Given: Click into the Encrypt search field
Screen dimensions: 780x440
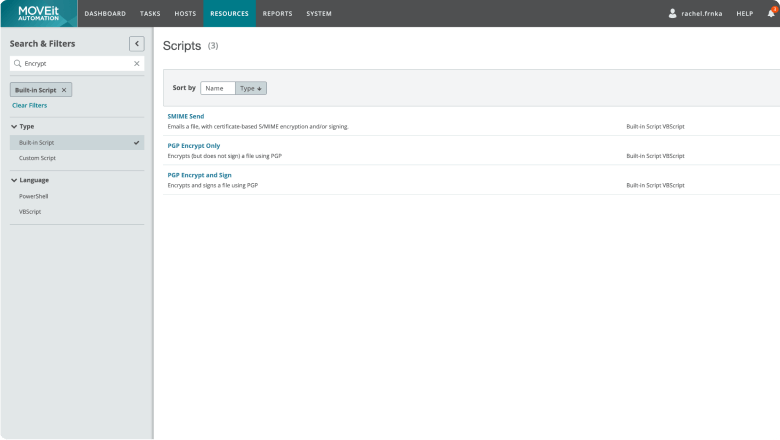Looking at the screenshot, I should click(x=75, y=63).
